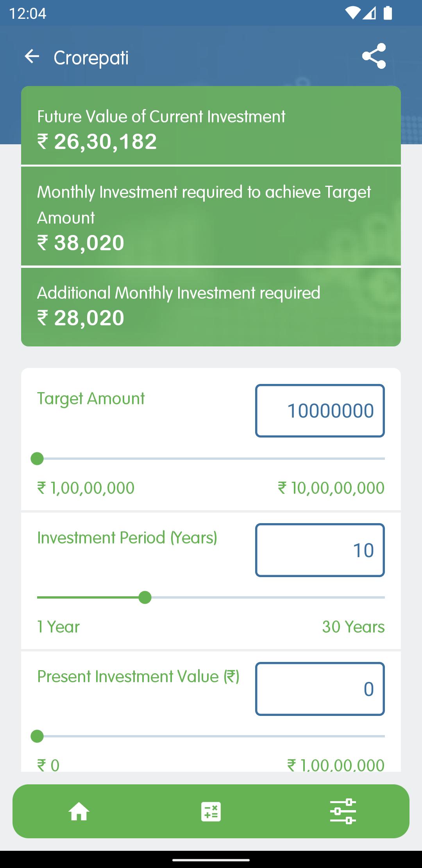Screen dimensions: 422x868
Task: Tap the cellular signal icon
Action: [x=369, y=13]
